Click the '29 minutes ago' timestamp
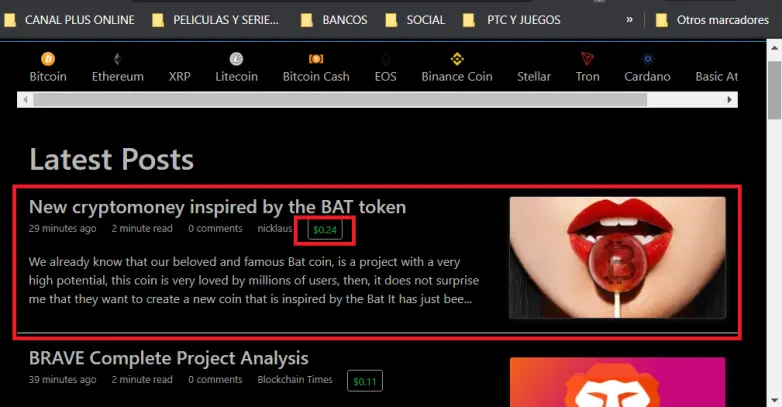 (62, 228)
